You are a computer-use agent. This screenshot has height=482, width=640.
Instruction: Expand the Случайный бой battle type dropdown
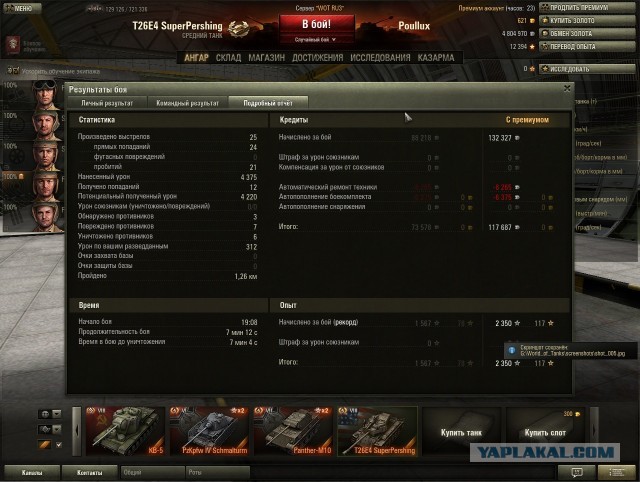(317, 40)
